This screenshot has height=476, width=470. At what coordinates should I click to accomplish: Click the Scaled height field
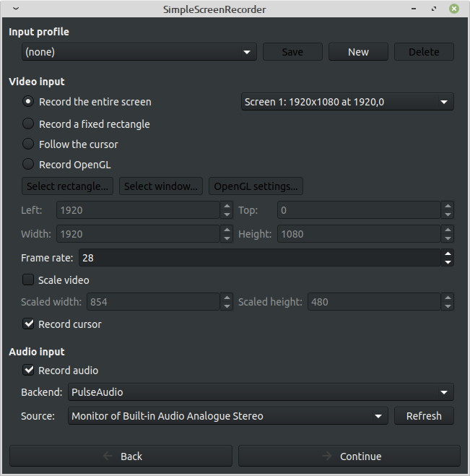pyautogui.click(x=374, y=302)
